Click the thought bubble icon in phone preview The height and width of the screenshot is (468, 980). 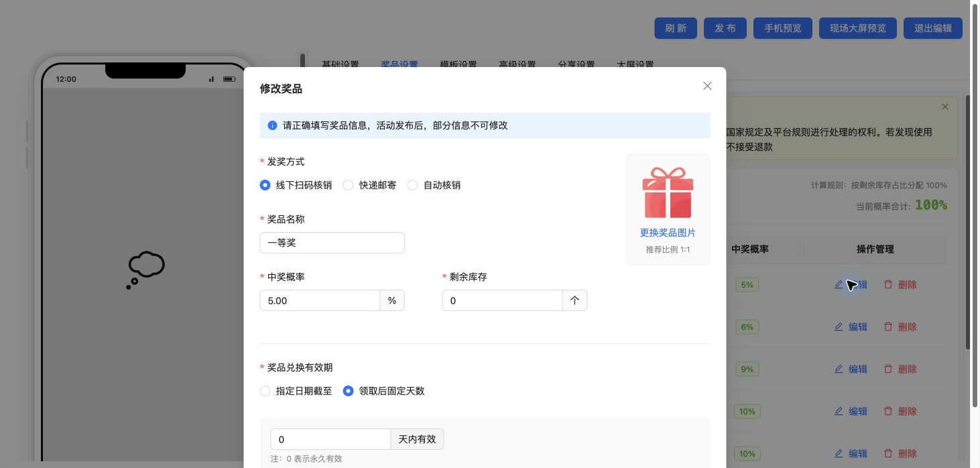(145, 270)
